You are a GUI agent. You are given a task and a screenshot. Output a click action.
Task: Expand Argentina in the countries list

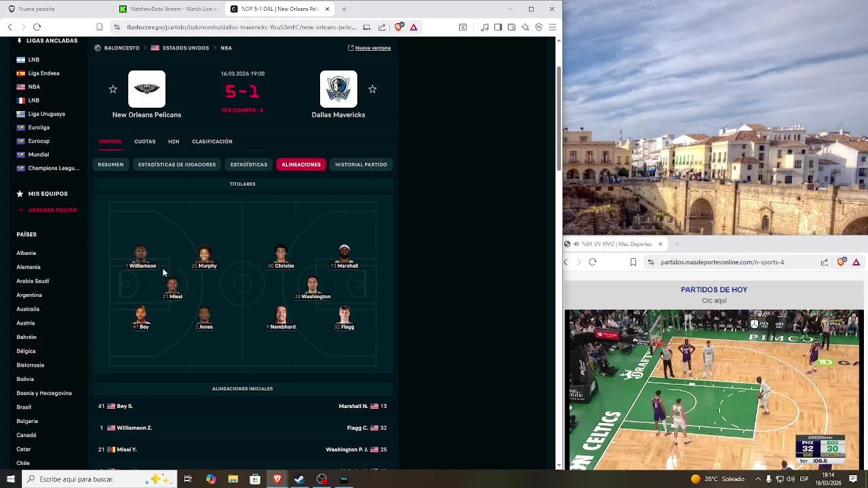(29, 295)
